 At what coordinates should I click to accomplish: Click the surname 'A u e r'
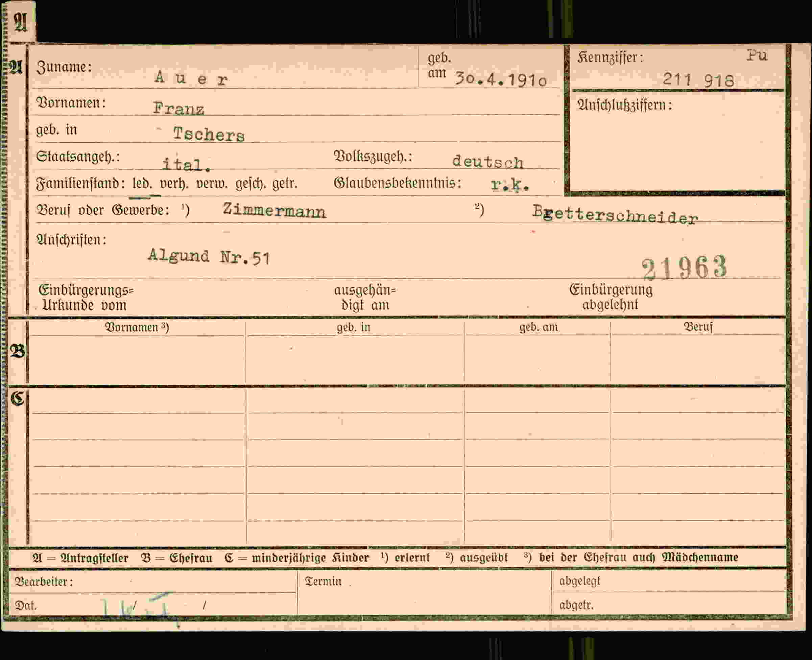191,78
